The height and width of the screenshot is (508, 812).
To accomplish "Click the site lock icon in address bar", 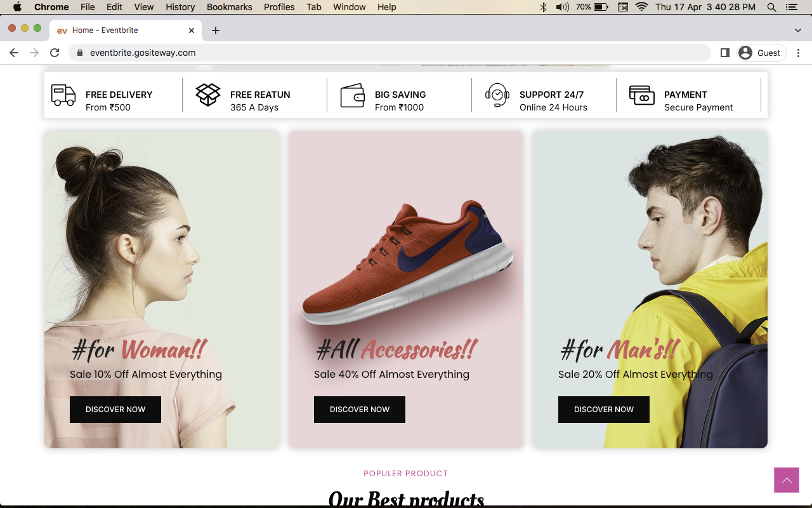I will point(80,53).
